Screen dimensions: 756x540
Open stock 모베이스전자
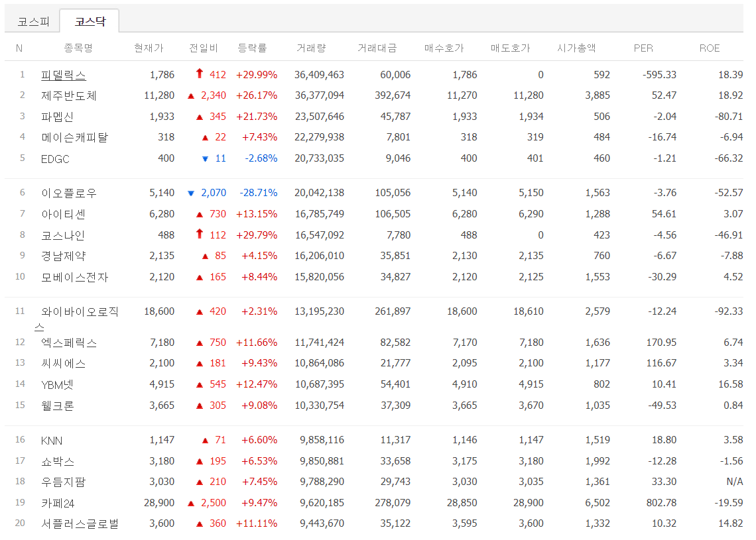point(75,277)
